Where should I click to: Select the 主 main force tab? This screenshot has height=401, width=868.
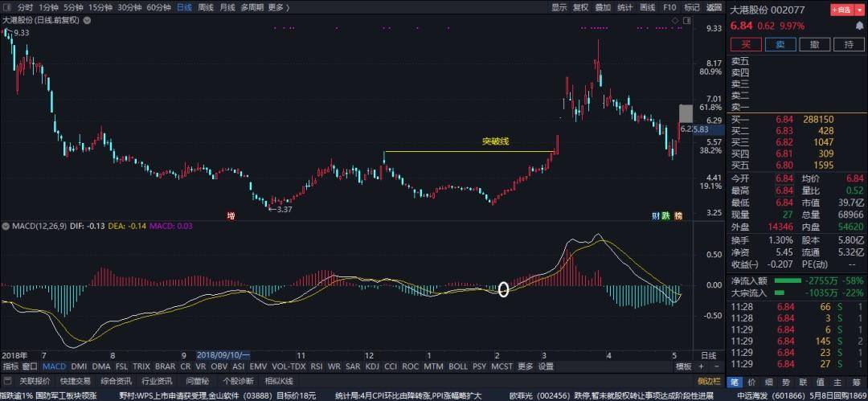click(x=838, y=382)
